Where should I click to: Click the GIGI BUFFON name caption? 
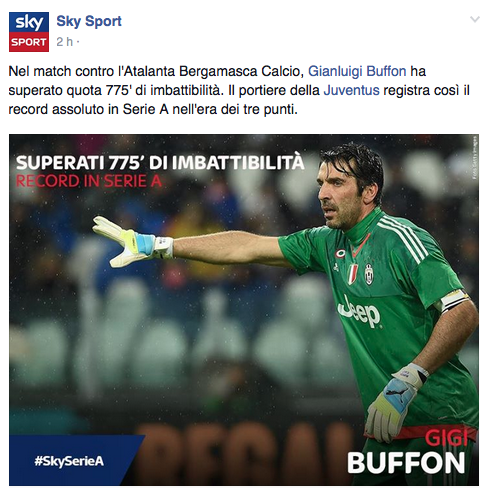[407, 452]
